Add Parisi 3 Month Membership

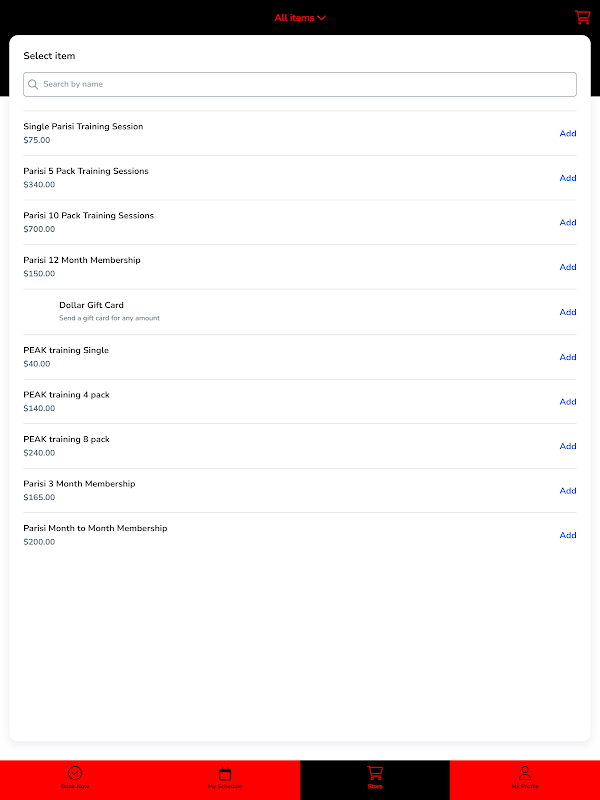point(568,491)
